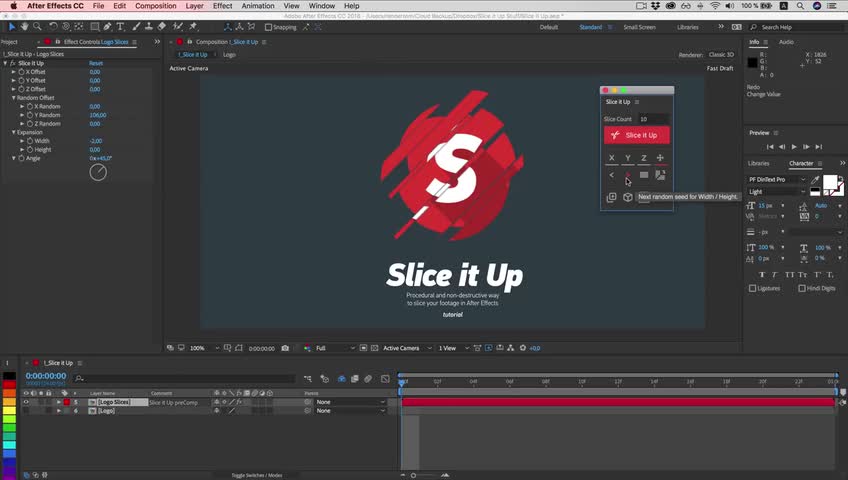The image size is (848, 480).
Task: Expand the Logo Slices layer
Action: pos(58,402)
